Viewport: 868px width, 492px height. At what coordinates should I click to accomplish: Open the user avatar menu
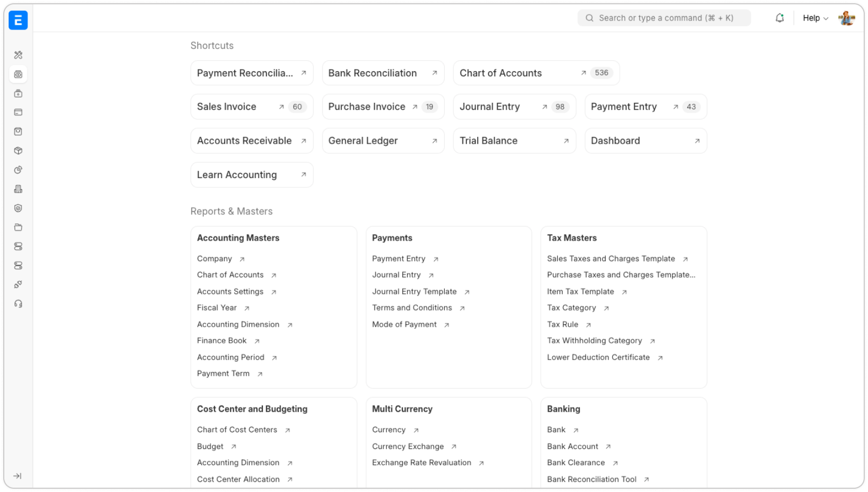(846, 18)
